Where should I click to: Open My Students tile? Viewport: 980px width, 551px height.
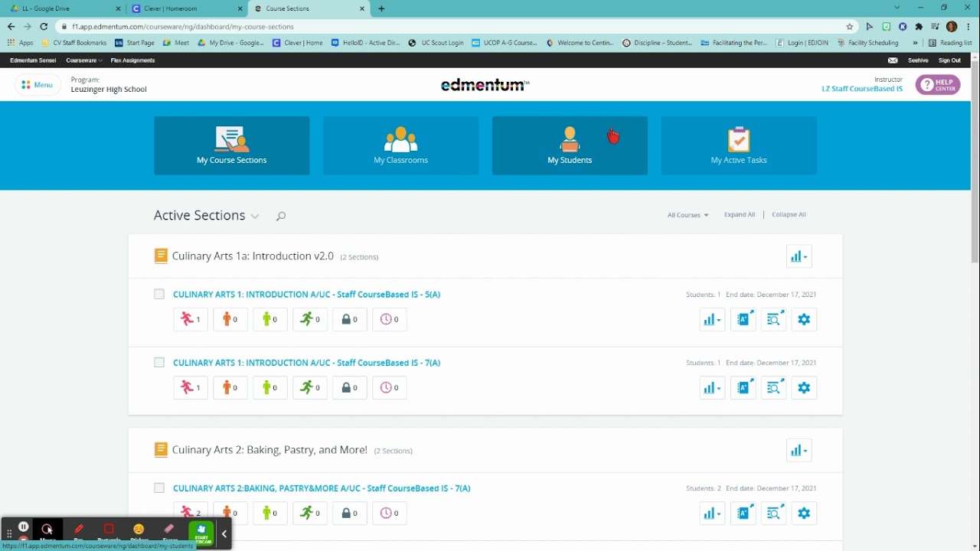[570, 145]
